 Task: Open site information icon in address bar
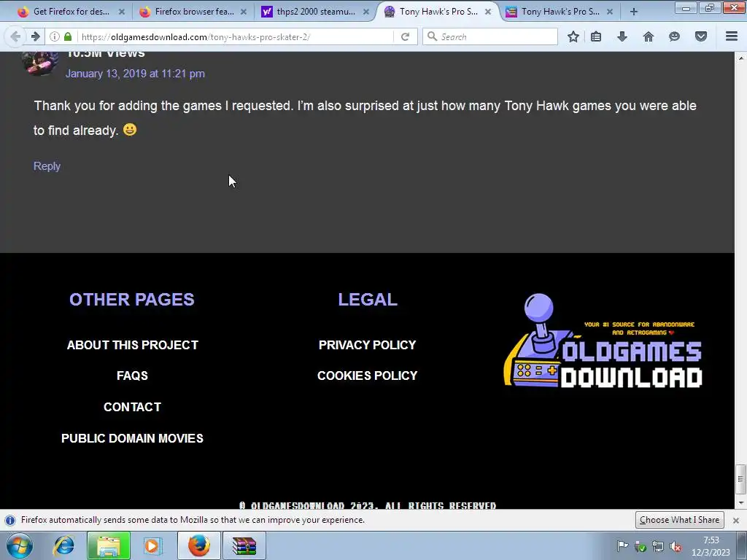[x=55, y=36]
